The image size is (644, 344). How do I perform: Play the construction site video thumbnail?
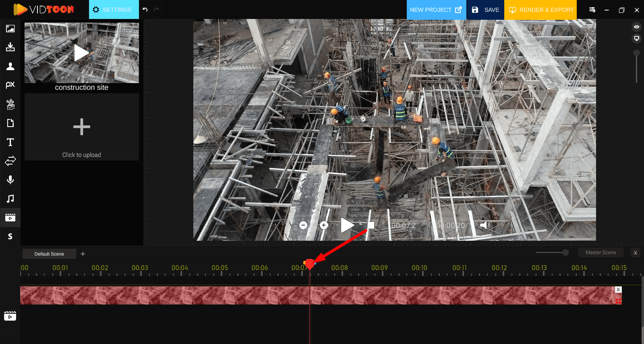(81, 53)
